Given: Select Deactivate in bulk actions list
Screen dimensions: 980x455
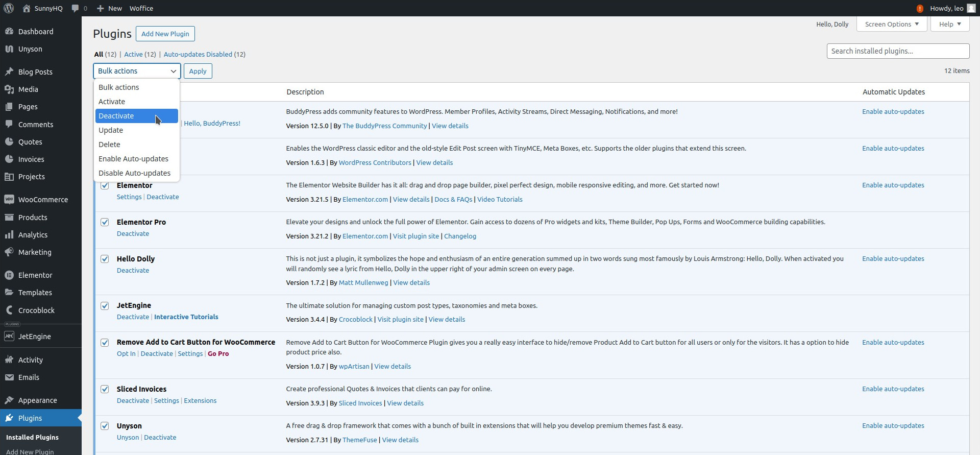Looking at the screenshot, I should [137, 116].
